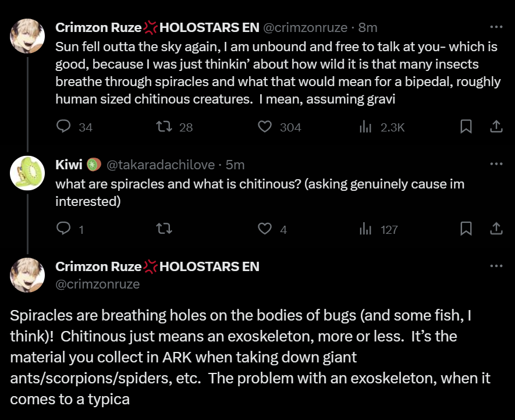Click Crimzon Ruze avatar on first tweet
This screenshot has width=515, height=420.
[27, 36]
